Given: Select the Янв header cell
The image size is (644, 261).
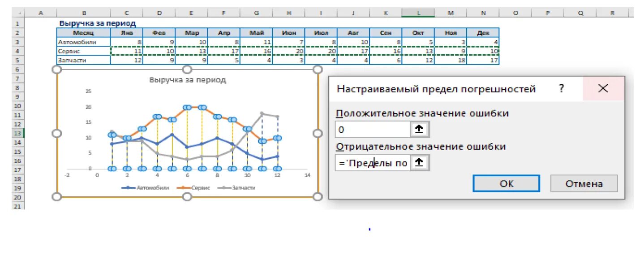Looking at the screenshot, I should click(x=127, y=33).
